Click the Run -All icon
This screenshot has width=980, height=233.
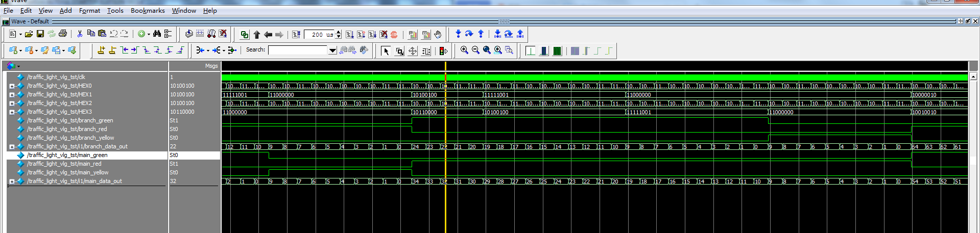click(x=372, y=35)
